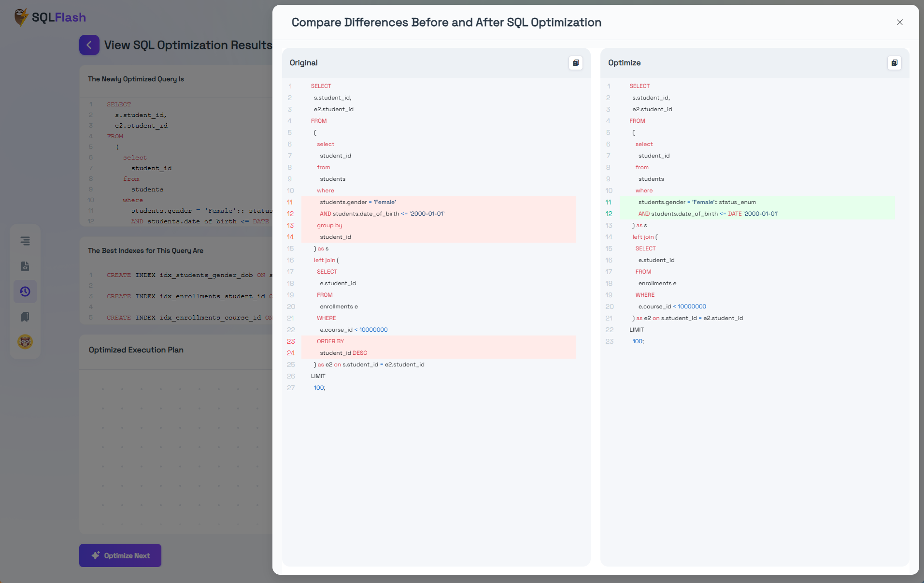The height and width of the screenshot is (583, 924).
Task: Click 'enrollments e' in Optimize panel
Action: pos(657,283)
